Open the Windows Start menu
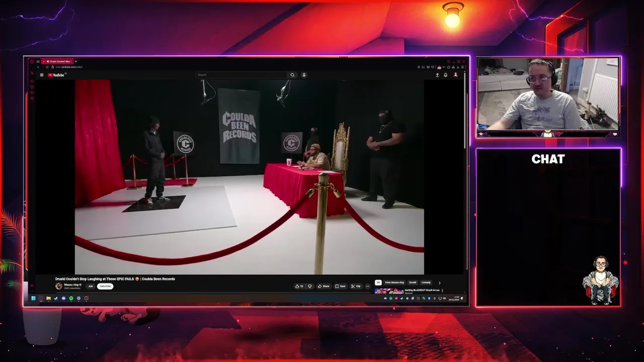This screenshot has width=644, height=362. tap(33, 298)
